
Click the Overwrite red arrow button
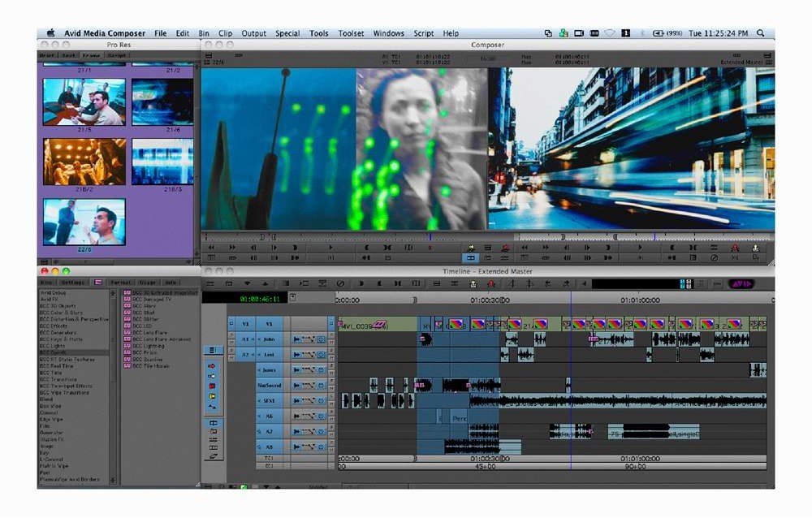tap(505, 248)
